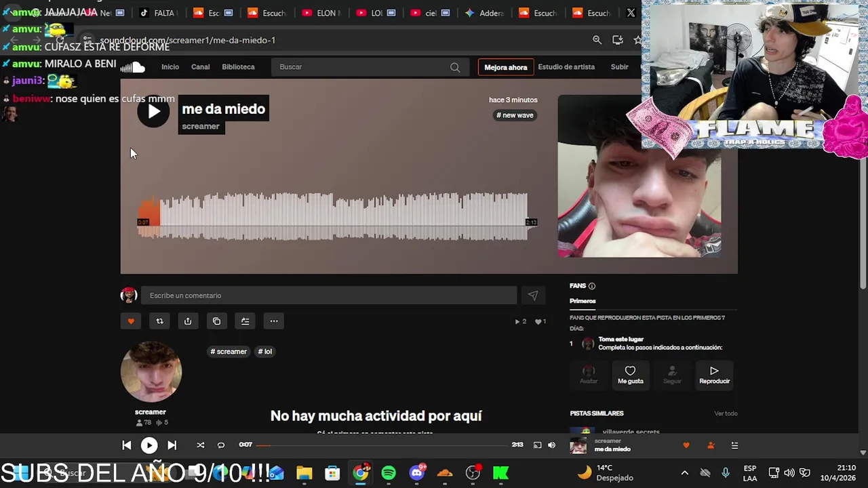This screenshot has width=868, height=488.
Task: Switch to the X browser tab
Action: click(x=631, y=13)
